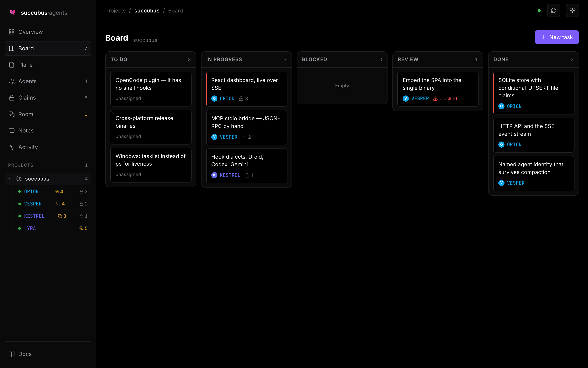Click VESPER's lock claims icon in sidebar
The width and height of the screenshot is (588, 368).
coord(81,204)
